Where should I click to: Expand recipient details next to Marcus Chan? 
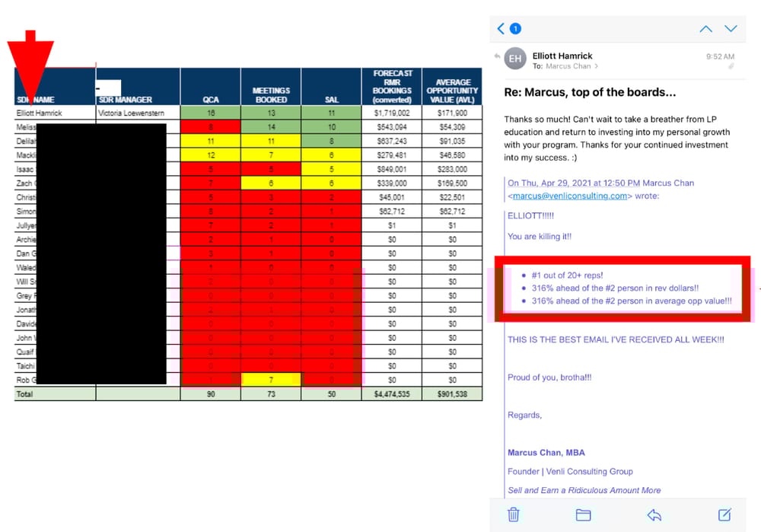(597, 66)
